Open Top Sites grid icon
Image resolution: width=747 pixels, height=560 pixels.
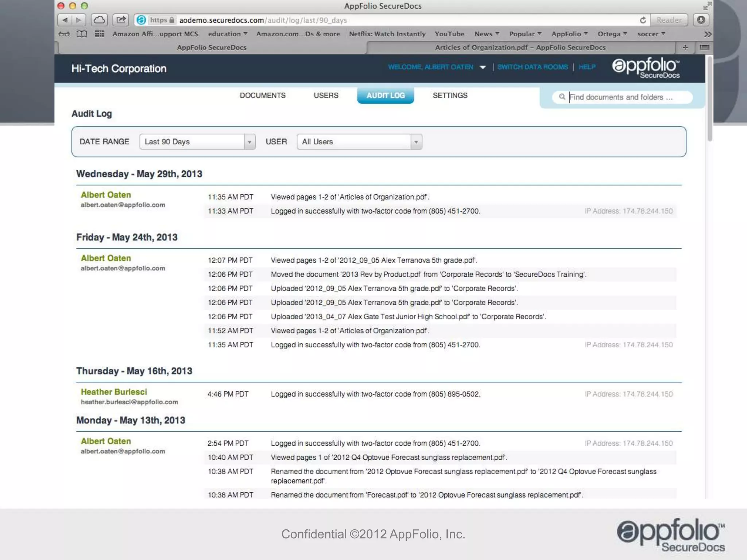[99, 34]
